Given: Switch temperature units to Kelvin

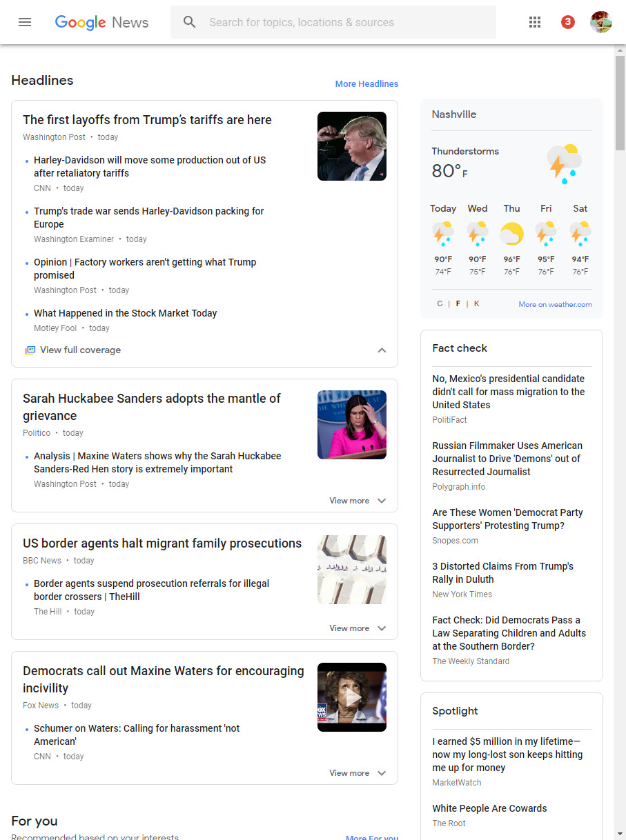Looking at the screenshot, I should click(x=476, y=304).
